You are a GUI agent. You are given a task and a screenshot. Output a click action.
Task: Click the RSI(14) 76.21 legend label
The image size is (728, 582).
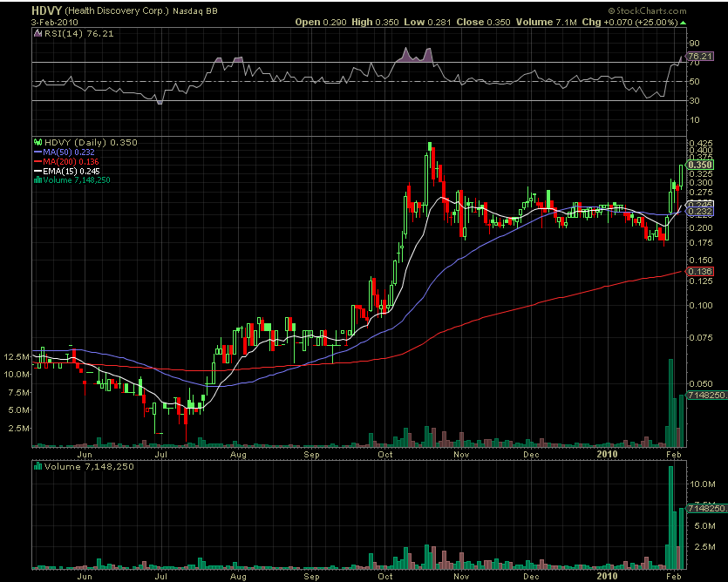[x=79, y=33]
